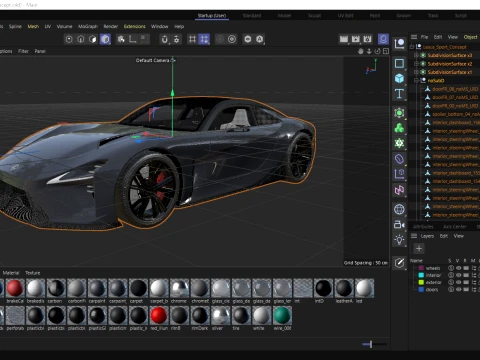Toggle the highlighted locked workplane icon
The height and width of the screenshot is (360, 480).
click(x=204, y=39)
